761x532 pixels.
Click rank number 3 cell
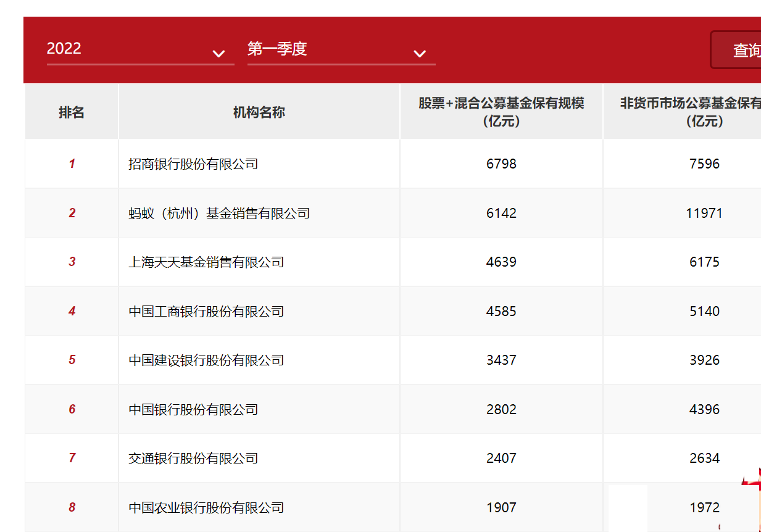72,262
